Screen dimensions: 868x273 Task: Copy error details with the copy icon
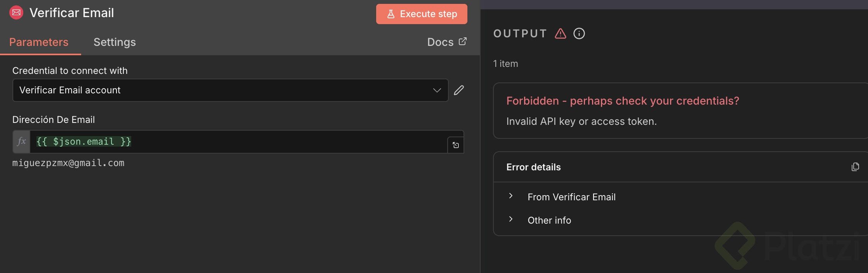point(855,167)
